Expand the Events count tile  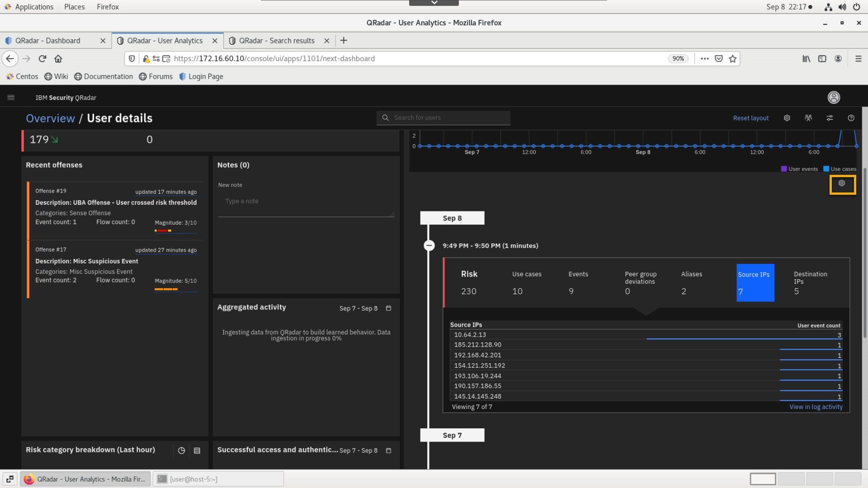(x=578, y=283)
